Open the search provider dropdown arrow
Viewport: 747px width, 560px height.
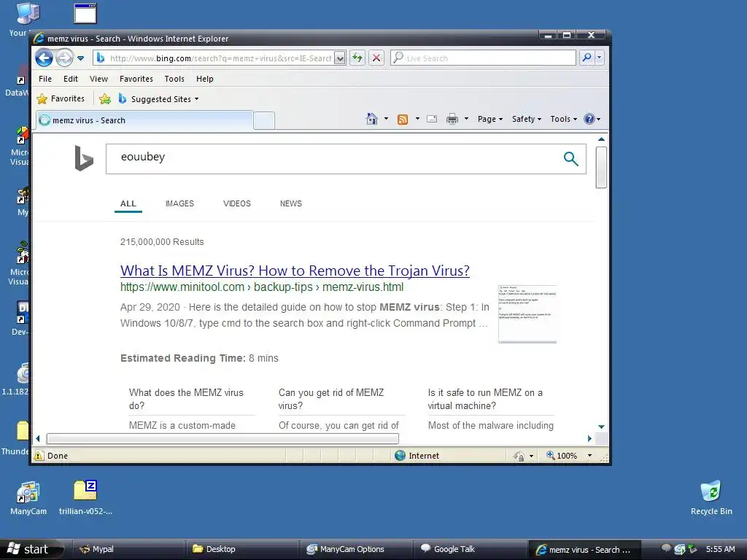pyautogui.click(x=600, y=58)
